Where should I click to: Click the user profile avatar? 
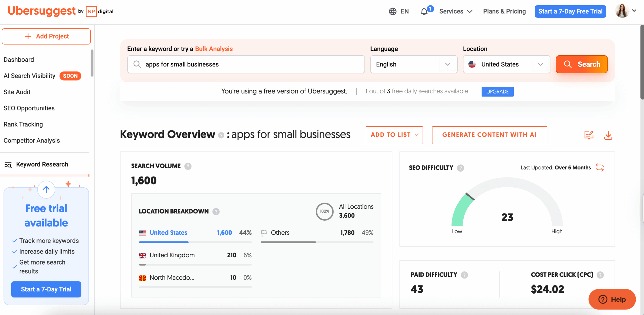(622, 11)
